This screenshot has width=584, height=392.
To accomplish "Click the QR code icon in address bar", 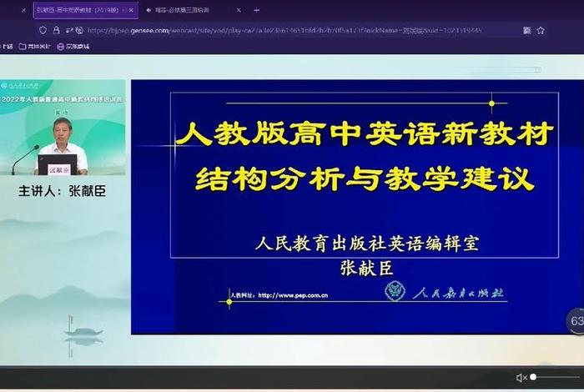I will click(526, 30).
